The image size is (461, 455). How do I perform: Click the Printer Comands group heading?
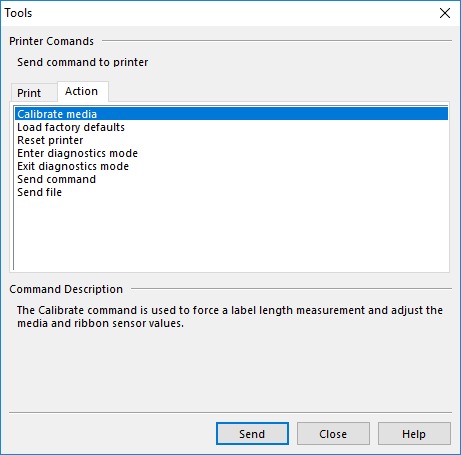(x=51, y=41)
